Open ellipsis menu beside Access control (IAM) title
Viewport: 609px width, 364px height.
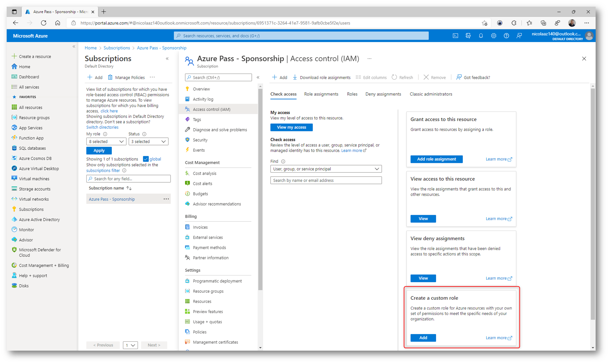click(369, 59)
